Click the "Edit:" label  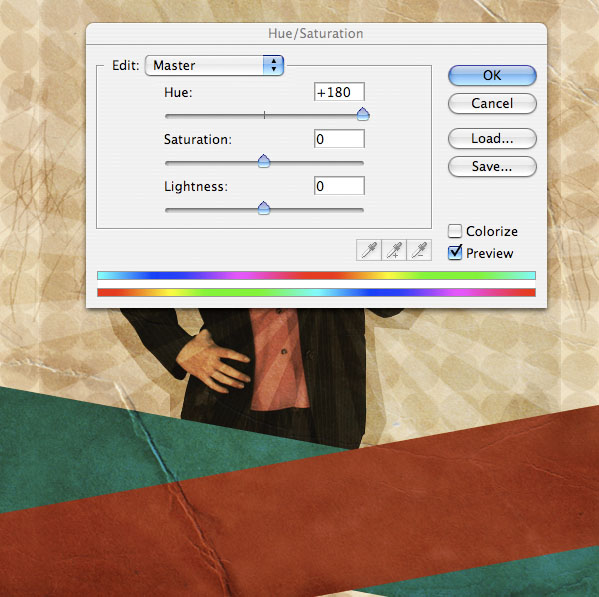[125, 65]
